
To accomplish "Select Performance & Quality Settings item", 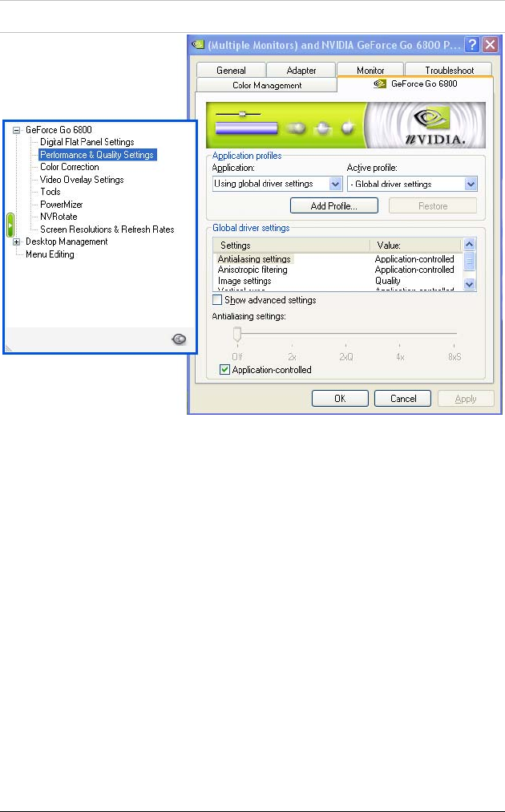I will (97, 155).
